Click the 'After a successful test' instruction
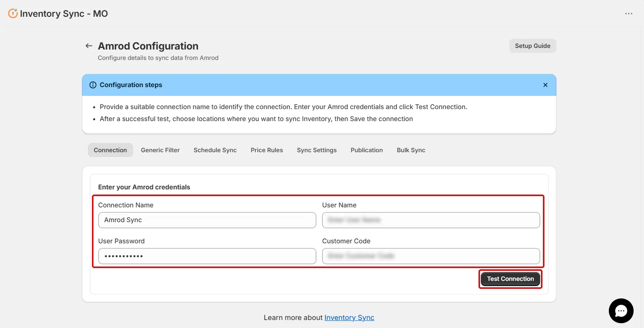This screenshot has width=644, height=328. (256, 119)
